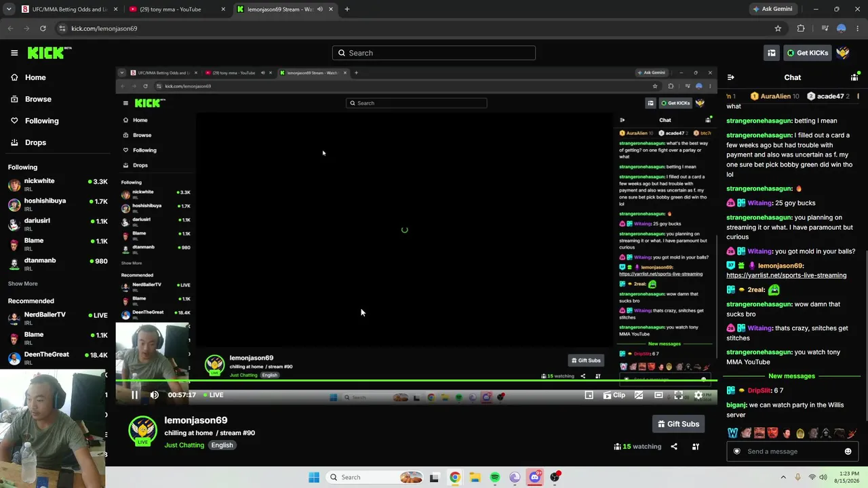Image resolution: width=868 pixels, height=488 pixels.
Task: Click the Just Chatting category link
Action: tap(184, 445)
